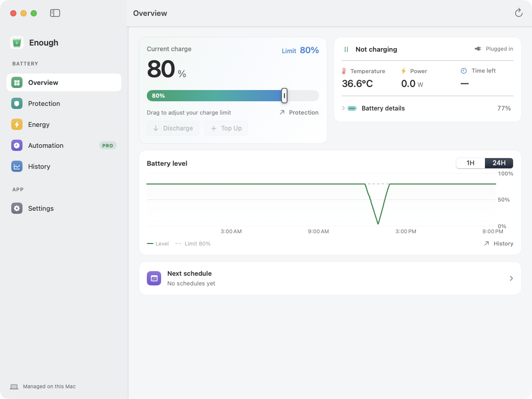Toggle the sidebar visibility icon
The width and height of the screenshot is (532, 399).
coord(55,13)
